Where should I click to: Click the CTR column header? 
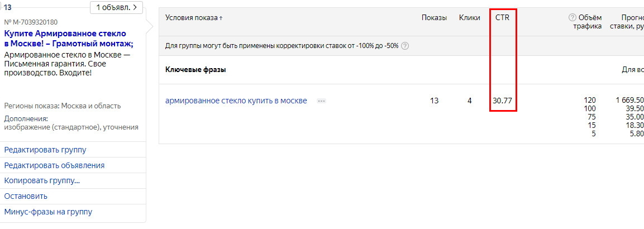coord(502,18)
